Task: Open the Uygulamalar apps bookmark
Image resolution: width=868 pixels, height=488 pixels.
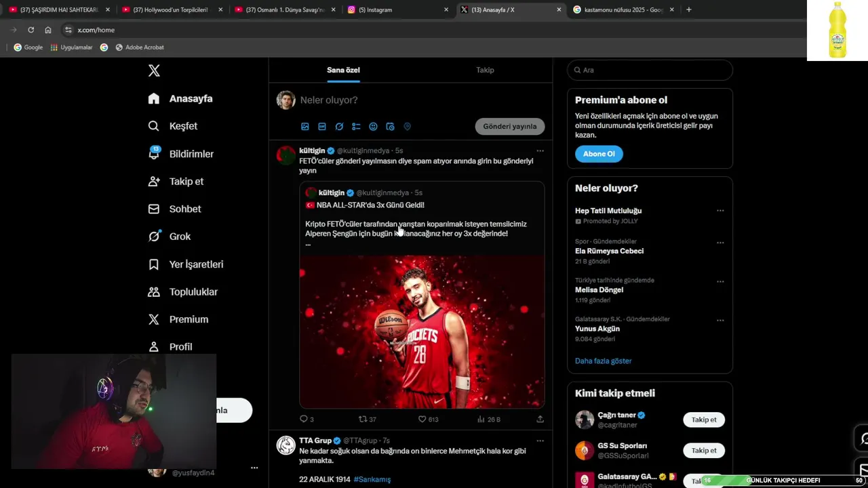Action: pos(71,47)
